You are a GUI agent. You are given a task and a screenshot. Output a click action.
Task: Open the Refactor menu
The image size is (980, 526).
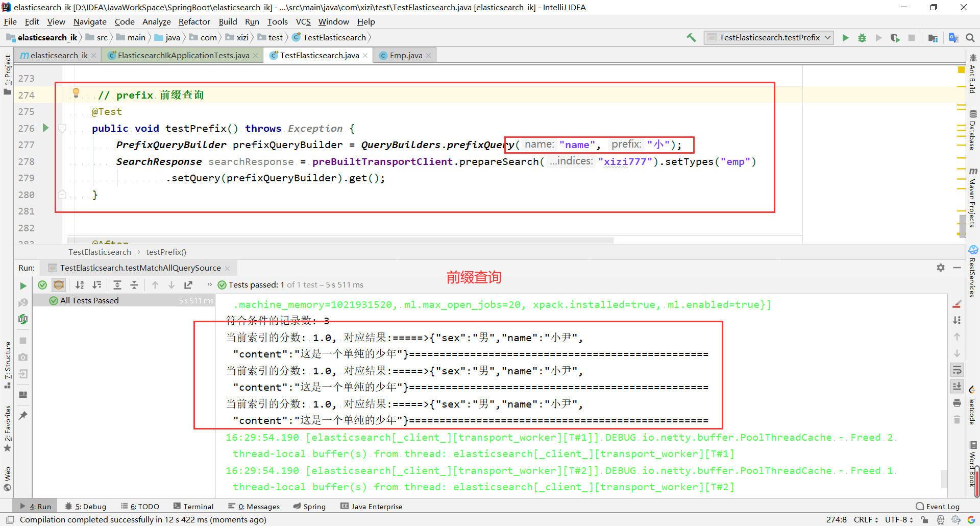[x=194, y=21]
